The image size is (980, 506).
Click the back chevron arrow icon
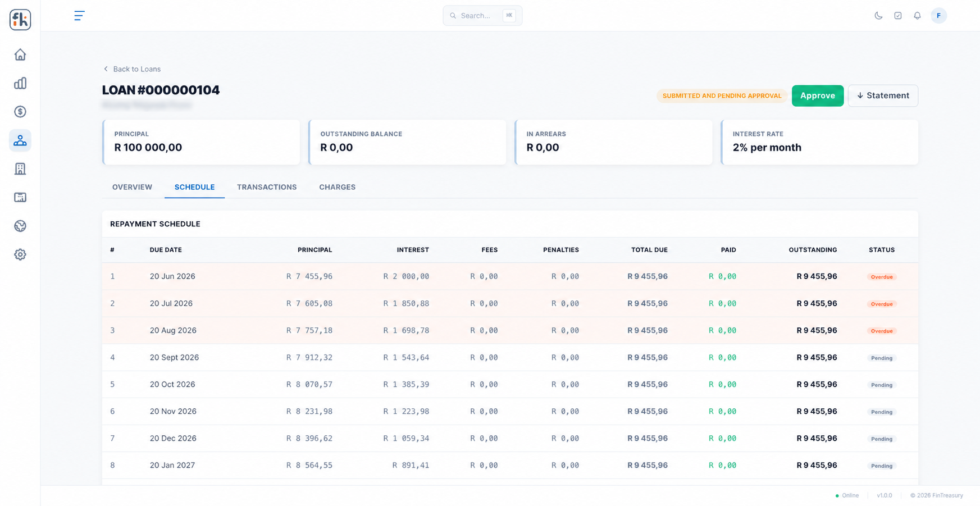[106, 69]
